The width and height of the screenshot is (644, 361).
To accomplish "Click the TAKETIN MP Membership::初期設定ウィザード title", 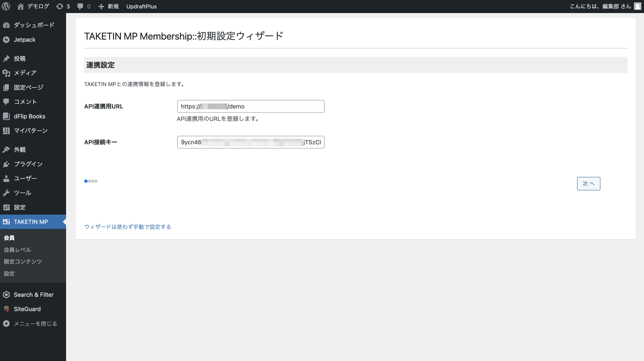I will [x=184, y=36].
